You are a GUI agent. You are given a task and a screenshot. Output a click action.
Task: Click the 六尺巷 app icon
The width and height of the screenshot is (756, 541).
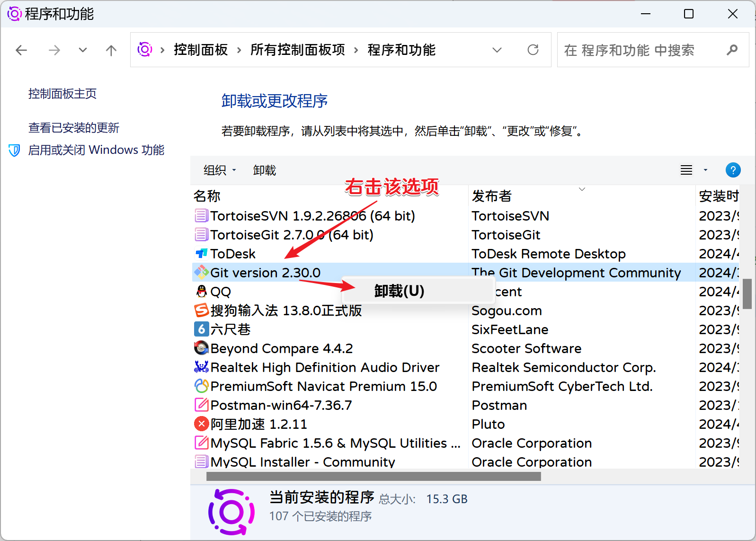coord(201,329)
